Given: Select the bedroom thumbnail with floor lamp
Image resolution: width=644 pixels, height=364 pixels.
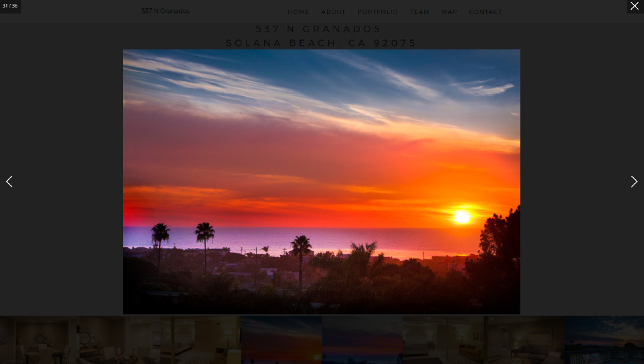Looking at the screenshot, I should 201,340.
